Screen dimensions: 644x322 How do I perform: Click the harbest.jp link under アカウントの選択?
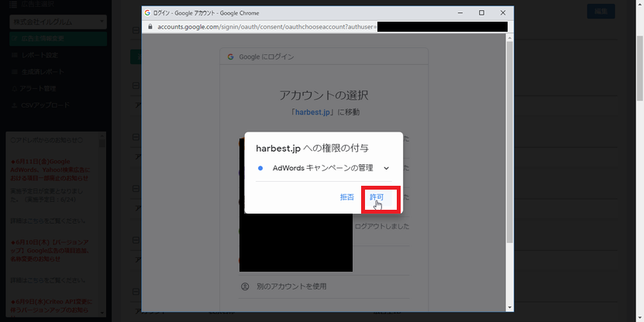[312, 112]
